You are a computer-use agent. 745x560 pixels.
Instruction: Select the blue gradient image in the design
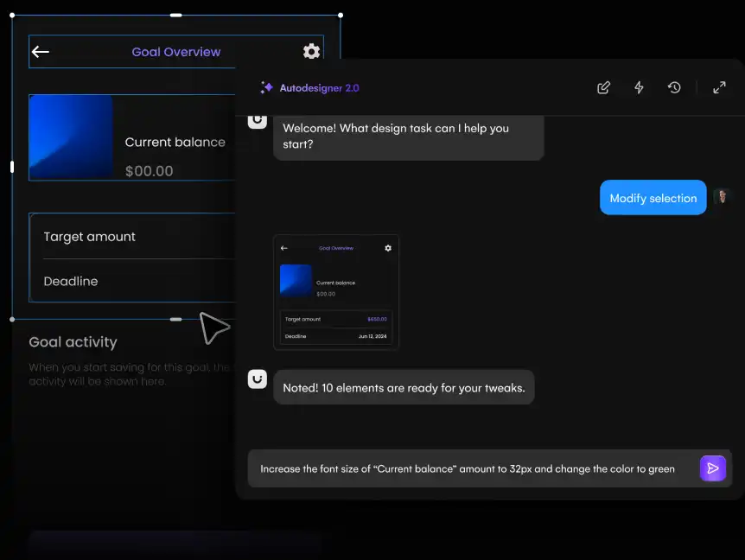click(71, 137)
